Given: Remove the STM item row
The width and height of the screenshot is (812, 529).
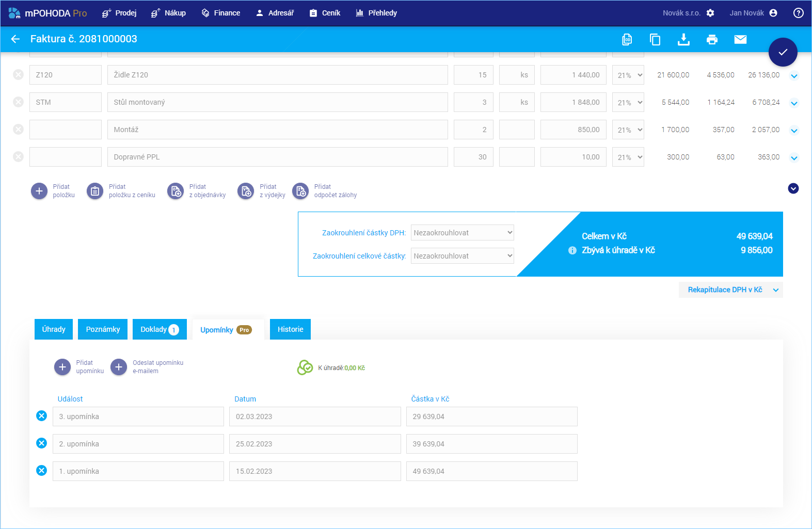Looking at the screenshot, I should [18, 102].
